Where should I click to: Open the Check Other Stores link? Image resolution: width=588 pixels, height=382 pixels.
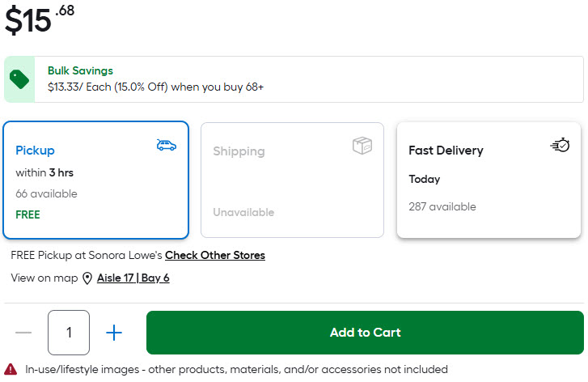[x=215, y=256]
